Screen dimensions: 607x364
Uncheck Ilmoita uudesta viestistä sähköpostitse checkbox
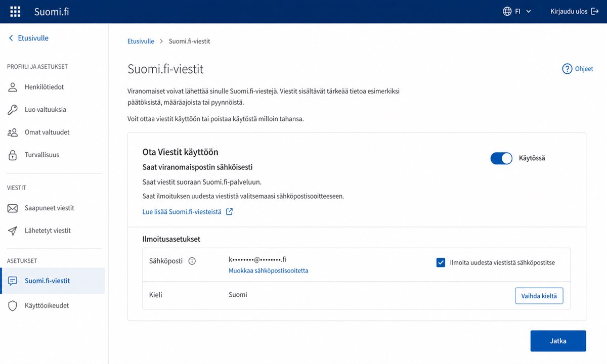click(441, 262)
